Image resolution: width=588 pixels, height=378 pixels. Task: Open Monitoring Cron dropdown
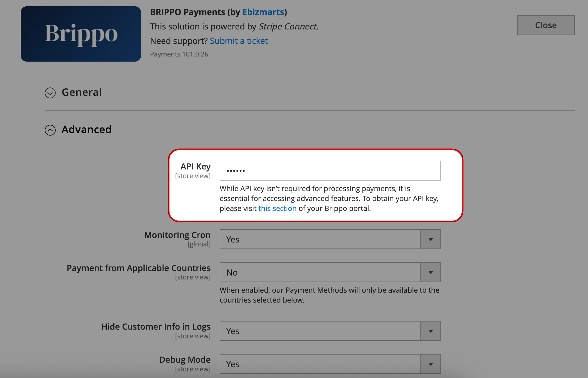pos(320,239)
